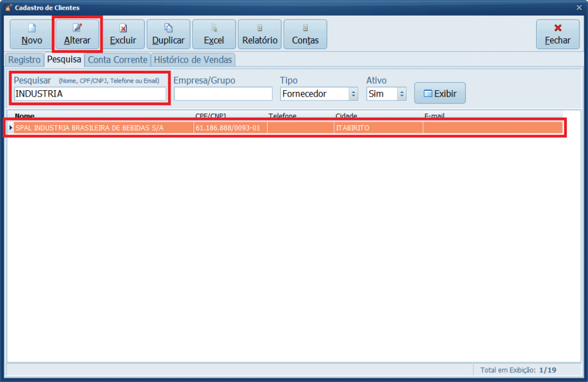The image size is (588, 382).
Task: Click the Alterar edit pencil icon
Action: (x=77, y=28)
